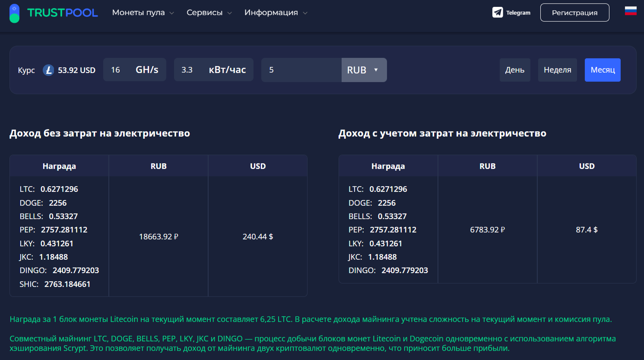The image size is (644, 360).
Task: Select the День period option
Action: (515, 70)
